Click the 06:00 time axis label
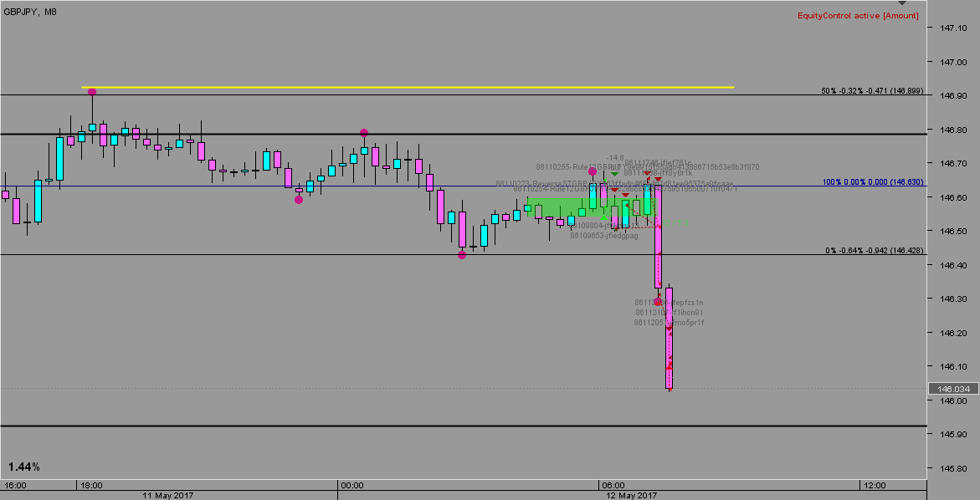 613,485
